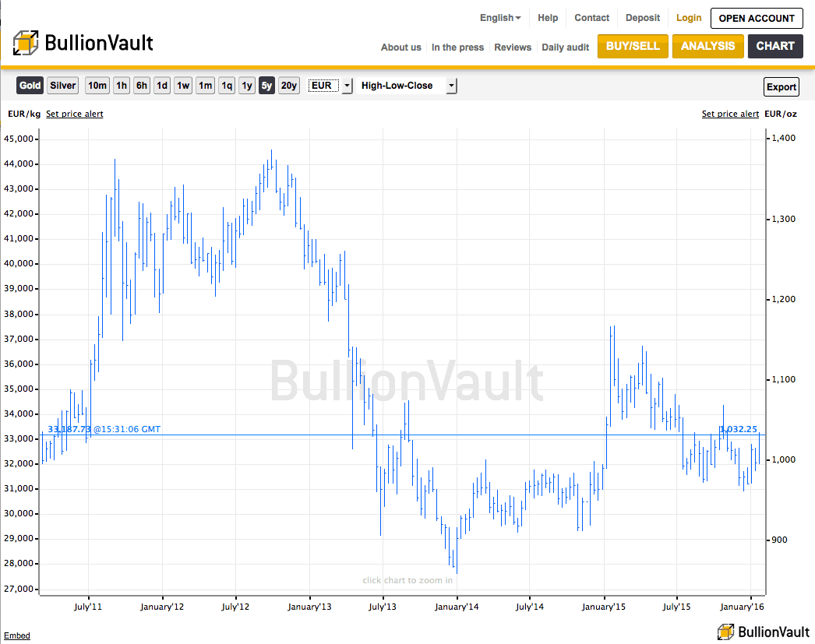Go to the Deposit page
The height and width of the screenshot is (644, 815).
coord(643,18)
